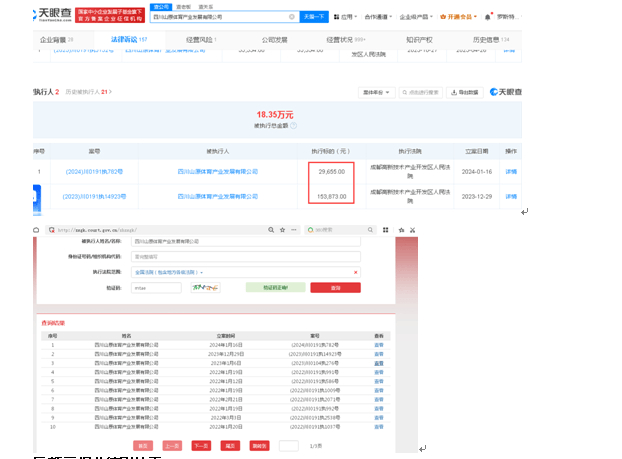This screenshot has width=622, height=459.
Task: Switch to the 法律诉讼 tab
Action: point(129,39)
